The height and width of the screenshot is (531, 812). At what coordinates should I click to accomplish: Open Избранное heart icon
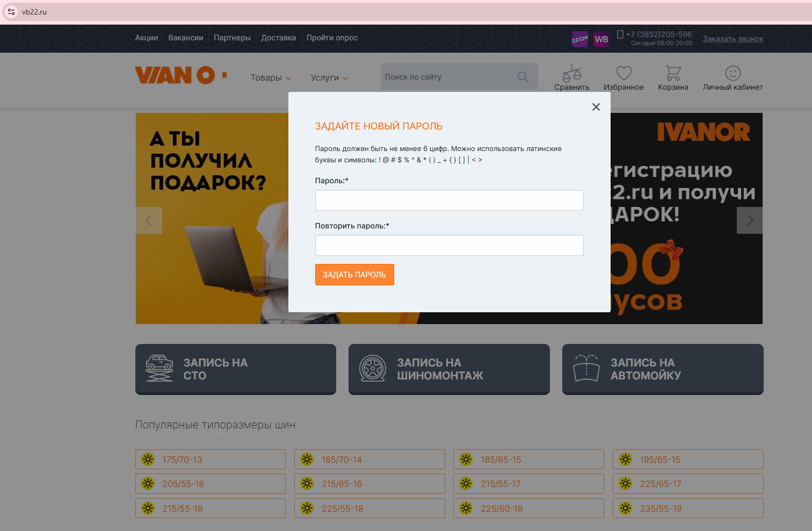624,73
